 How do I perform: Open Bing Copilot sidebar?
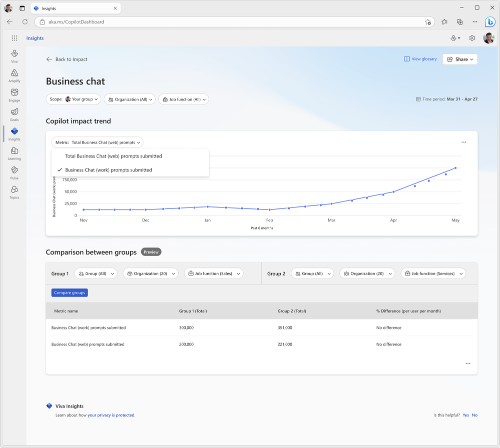pos(490,21)
